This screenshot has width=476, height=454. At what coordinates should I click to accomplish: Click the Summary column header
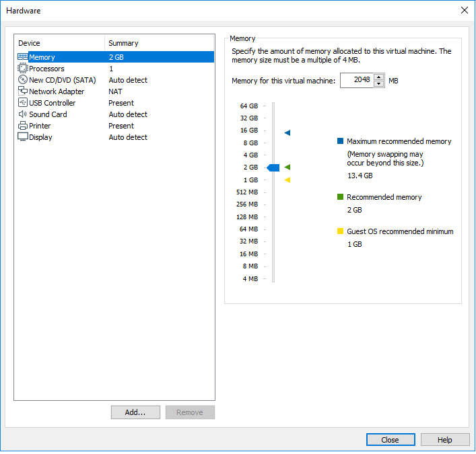[x=123, y=43]
